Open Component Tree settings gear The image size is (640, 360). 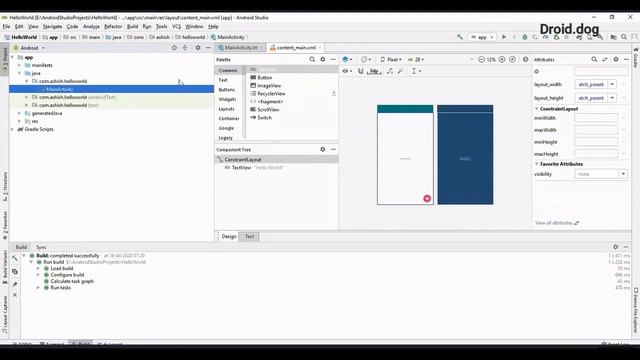click(323, 149)
